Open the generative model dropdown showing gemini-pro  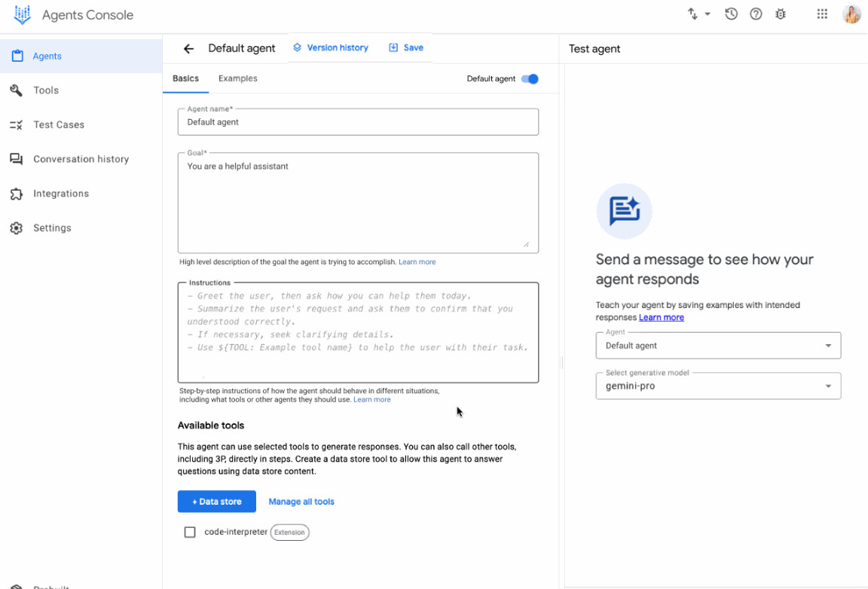click(718, 386)
